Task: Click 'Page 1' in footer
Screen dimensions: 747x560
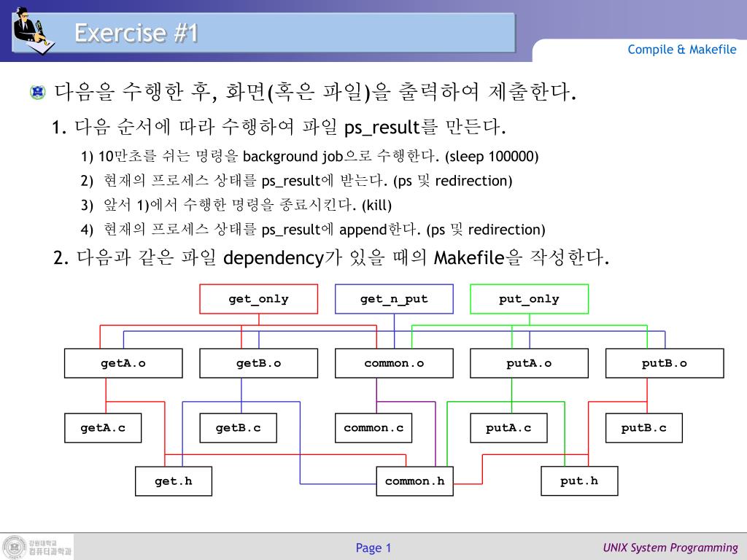Action: 373,548
